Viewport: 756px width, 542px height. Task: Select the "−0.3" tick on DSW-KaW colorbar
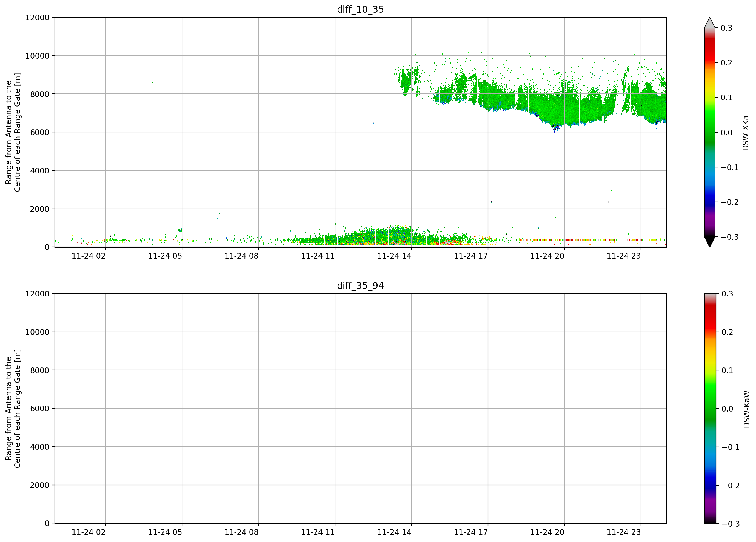click(x=731, y=524)
